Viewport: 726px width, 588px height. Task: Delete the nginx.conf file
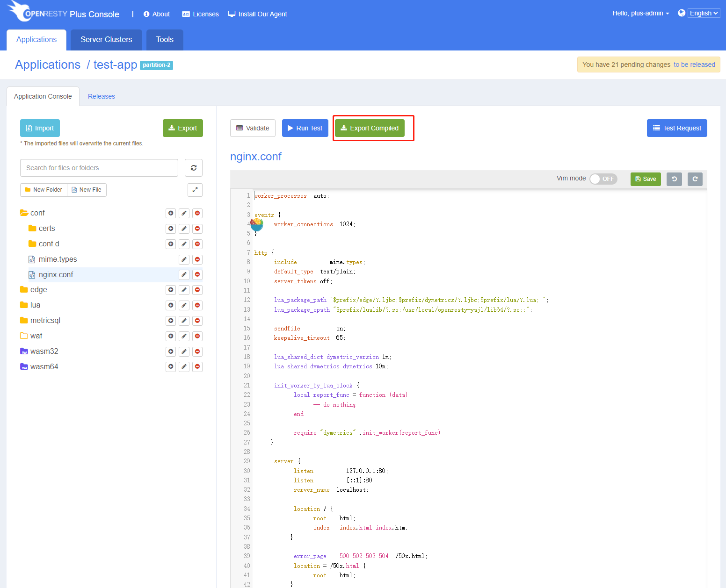pyautogui.click(x=197, y=274)
